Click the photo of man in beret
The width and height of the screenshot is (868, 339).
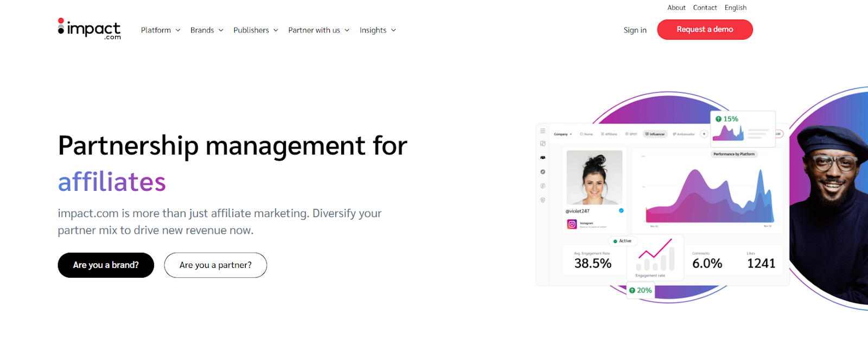(830, 214)
